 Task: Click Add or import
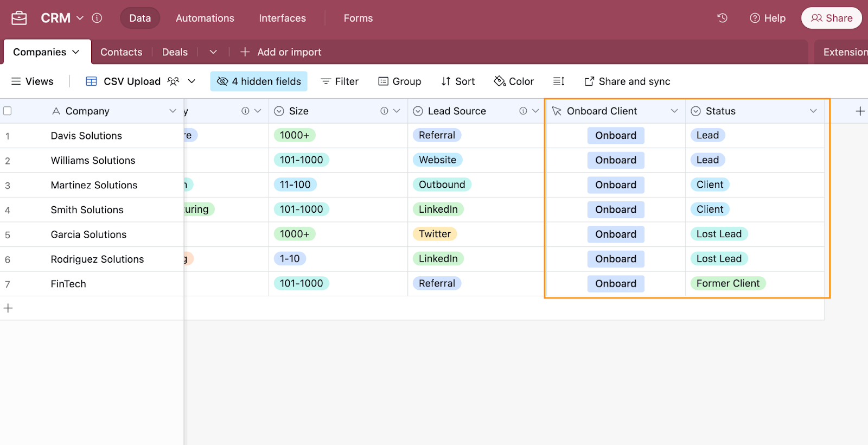coord(281,52)
